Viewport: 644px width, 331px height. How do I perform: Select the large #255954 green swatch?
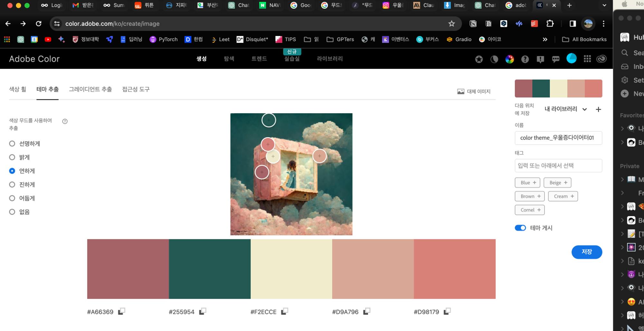tap(210, 269)
